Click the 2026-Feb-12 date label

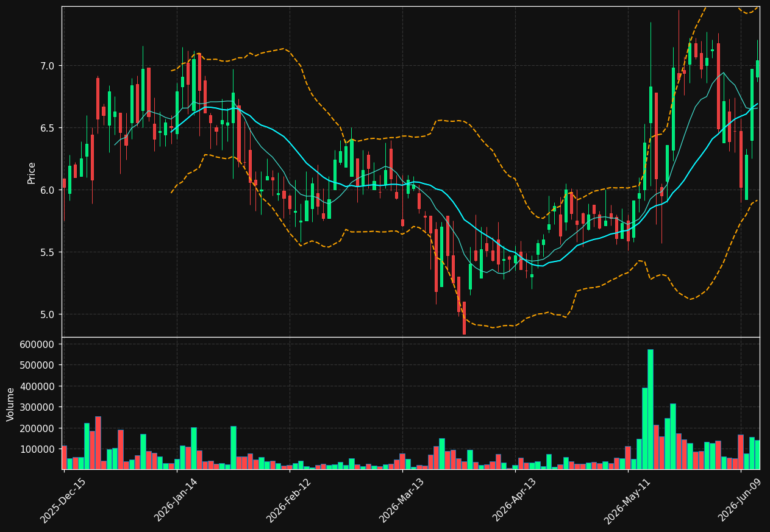coord(289,501)
